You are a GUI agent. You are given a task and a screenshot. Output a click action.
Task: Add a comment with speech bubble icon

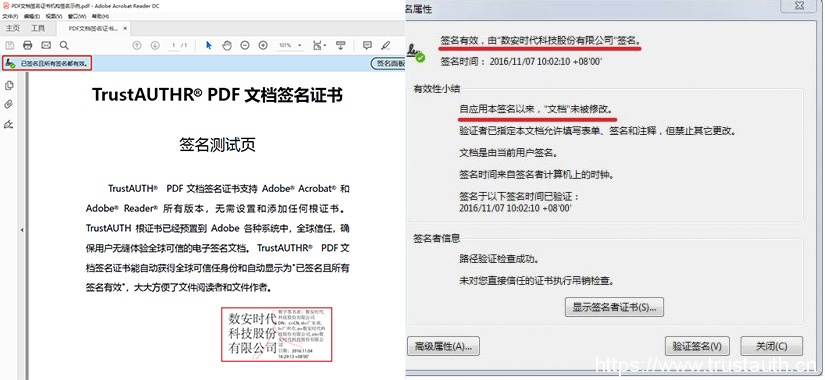(x=367, y=45)
